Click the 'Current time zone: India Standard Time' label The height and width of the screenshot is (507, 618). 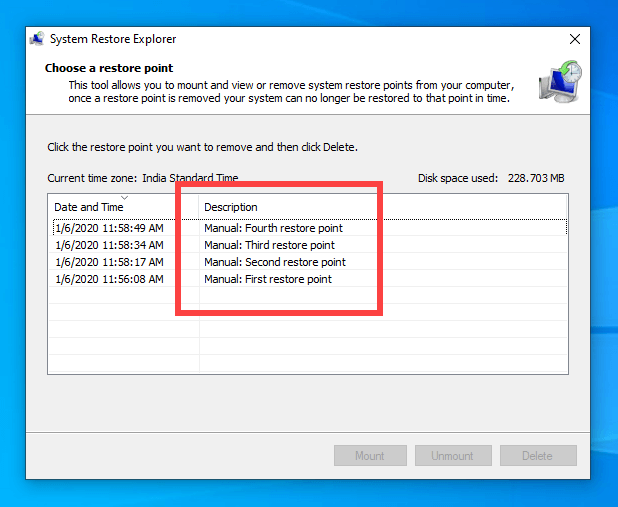[x=143, y=178]
